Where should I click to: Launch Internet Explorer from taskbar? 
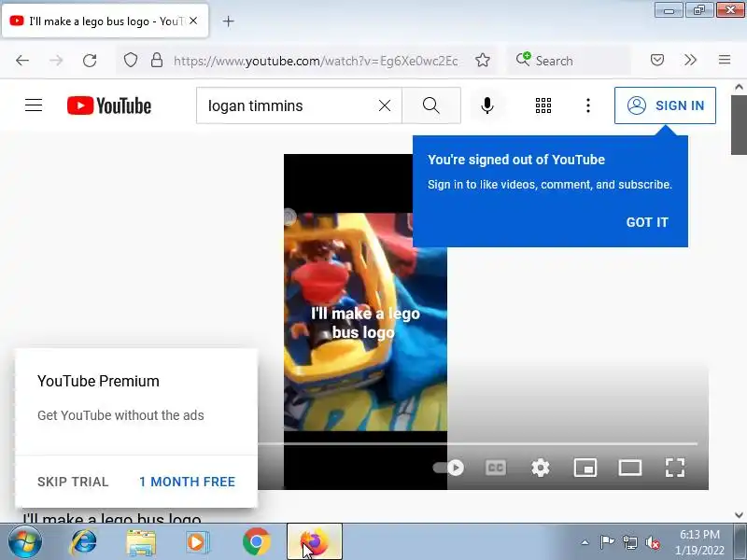pyautogui.click(x=83, y=542)
